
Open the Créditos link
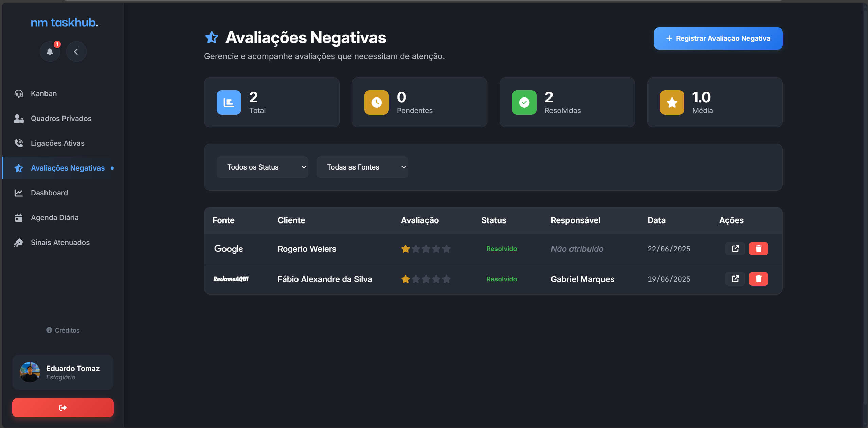[x=63, y=330]
